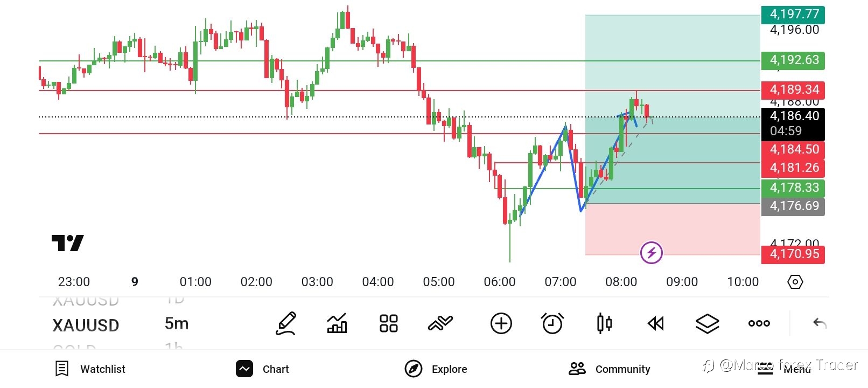
Task: Add a symbol with the plus circle
Action: (x=501, y=323)
